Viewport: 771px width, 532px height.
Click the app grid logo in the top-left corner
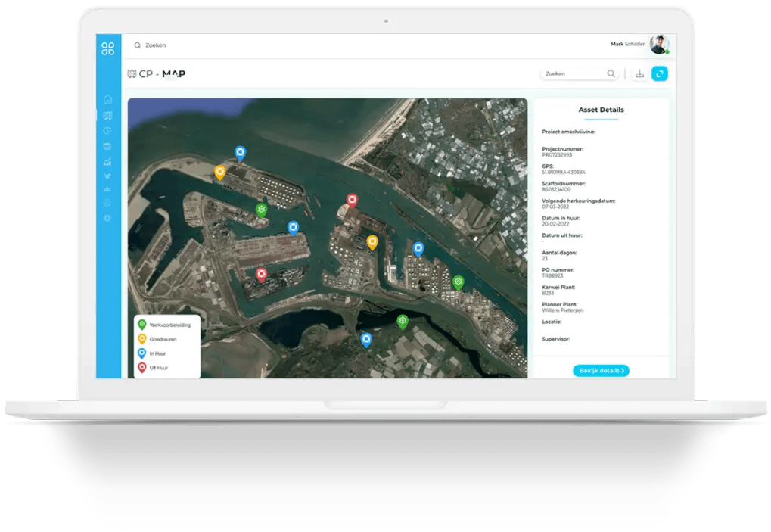(107, 47)
